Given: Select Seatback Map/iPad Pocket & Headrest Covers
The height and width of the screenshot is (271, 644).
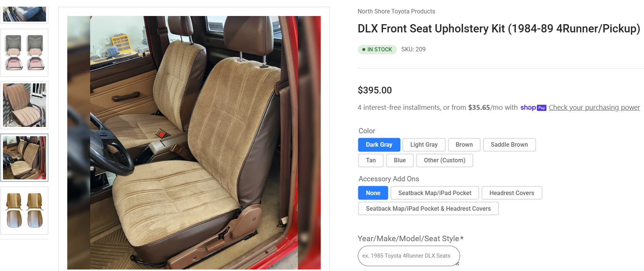Looking at the screenshot, I should click(428, 208).
